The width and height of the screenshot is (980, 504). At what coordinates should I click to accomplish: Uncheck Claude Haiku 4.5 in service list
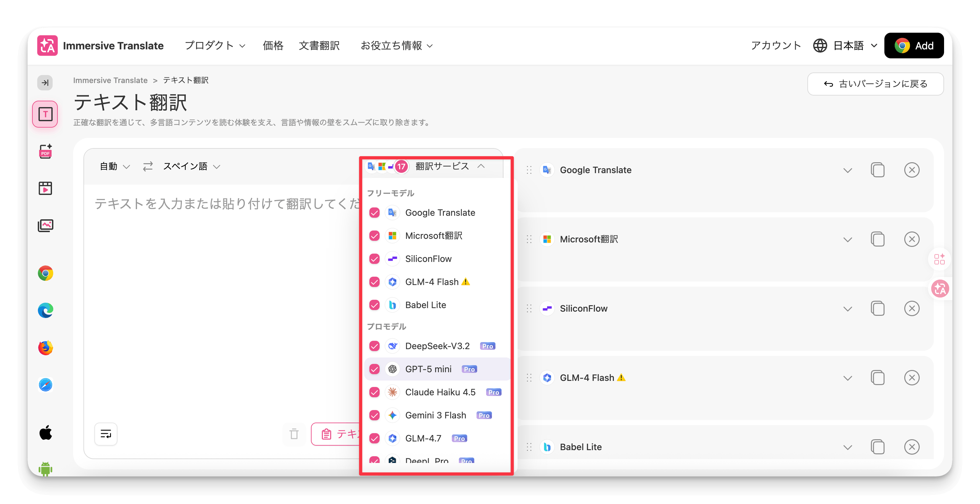(374, 392)
